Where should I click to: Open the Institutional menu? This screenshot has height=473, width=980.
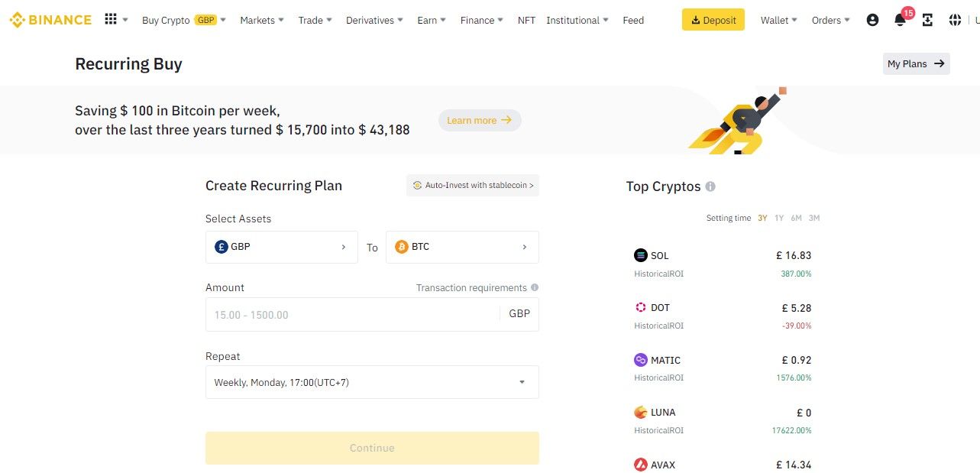pyautogui.click(x=577, y=21)
